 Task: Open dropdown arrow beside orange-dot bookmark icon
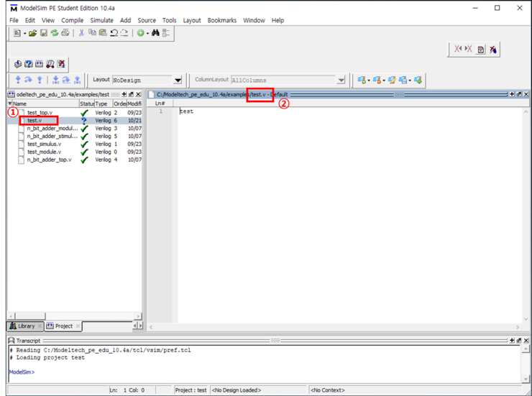coord(384,80)
